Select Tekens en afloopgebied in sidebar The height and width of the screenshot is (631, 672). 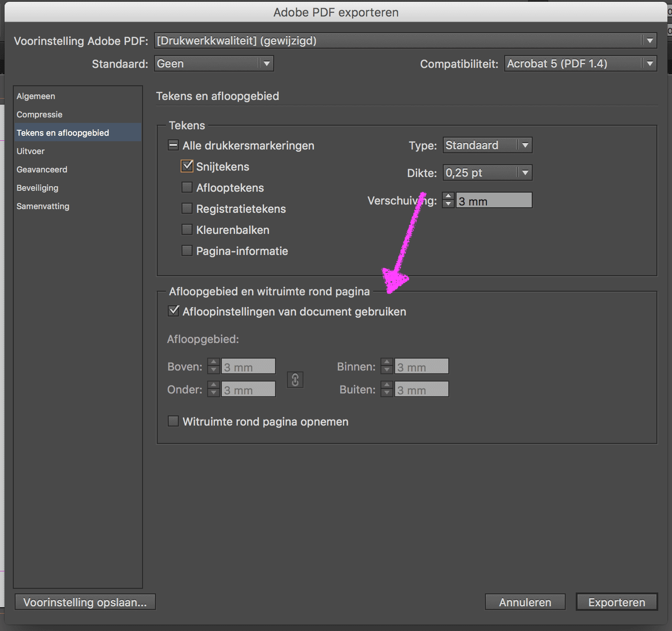[x=78, y=133]
